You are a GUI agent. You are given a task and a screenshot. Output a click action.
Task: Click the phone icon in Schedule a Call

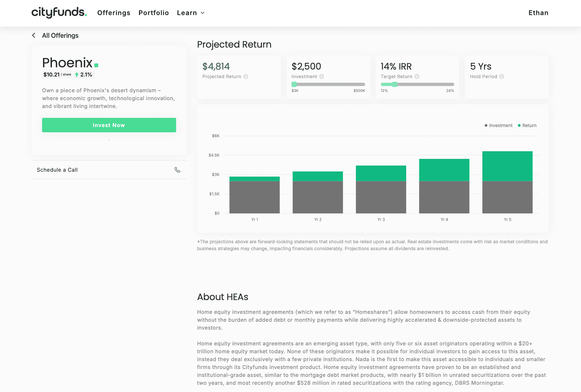coord(177,170)
